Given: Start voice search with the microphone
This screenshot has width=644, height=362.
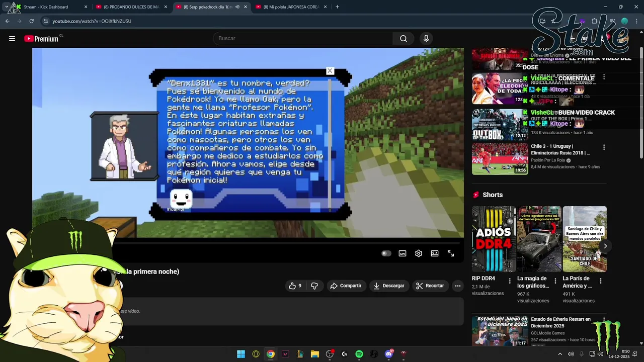Looking at the screenshot, I should tap(426, 39).
